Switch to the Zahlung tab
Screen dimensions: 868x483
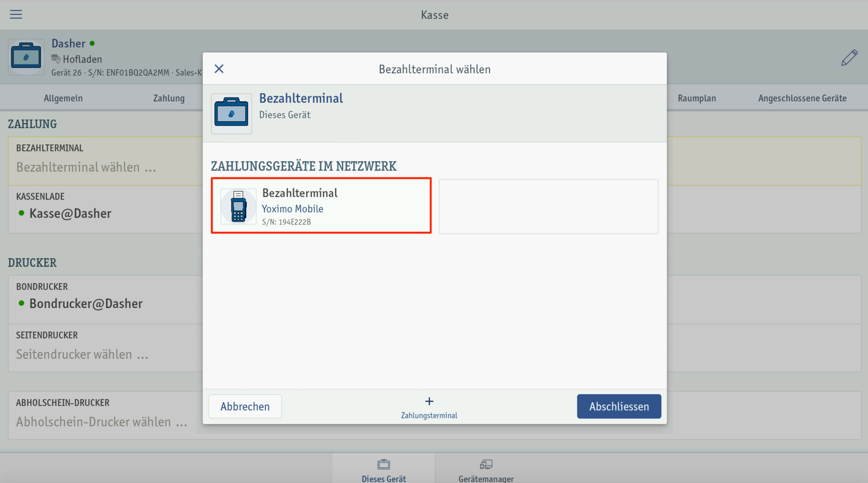coord(169,98)
